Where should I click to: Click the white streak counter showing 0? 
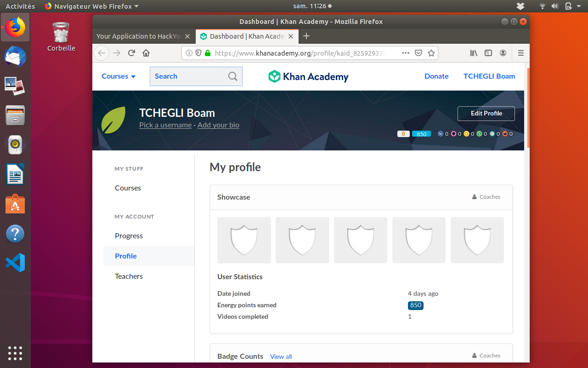click(403, 134)
